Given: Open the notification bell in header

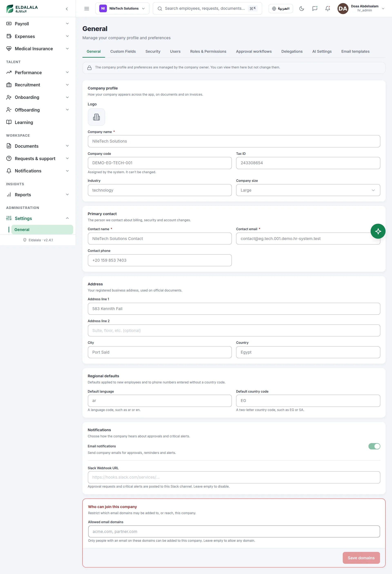Looking at the screenshot, I should 327,8.
